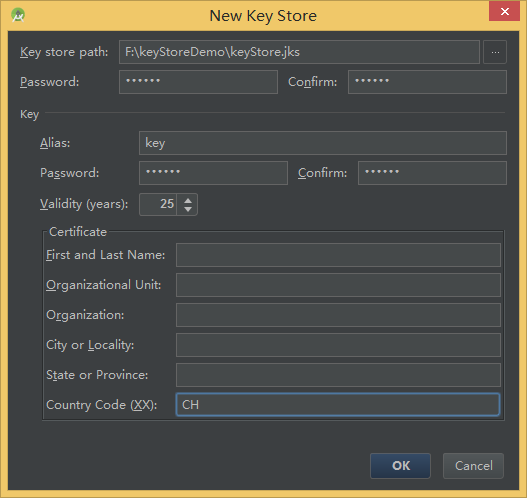Close the New Key Store dialog
This screenshot has height=498, width=527.
point(504,12)
